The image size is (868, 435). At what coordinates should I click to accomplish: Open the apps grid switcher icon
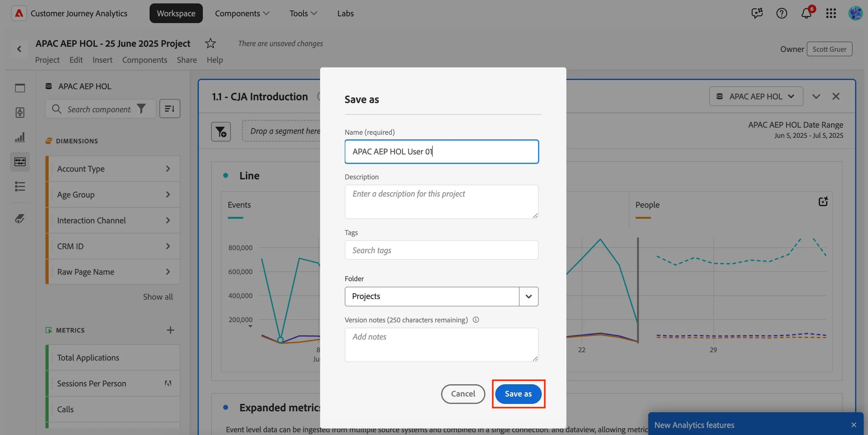(831, 13)
